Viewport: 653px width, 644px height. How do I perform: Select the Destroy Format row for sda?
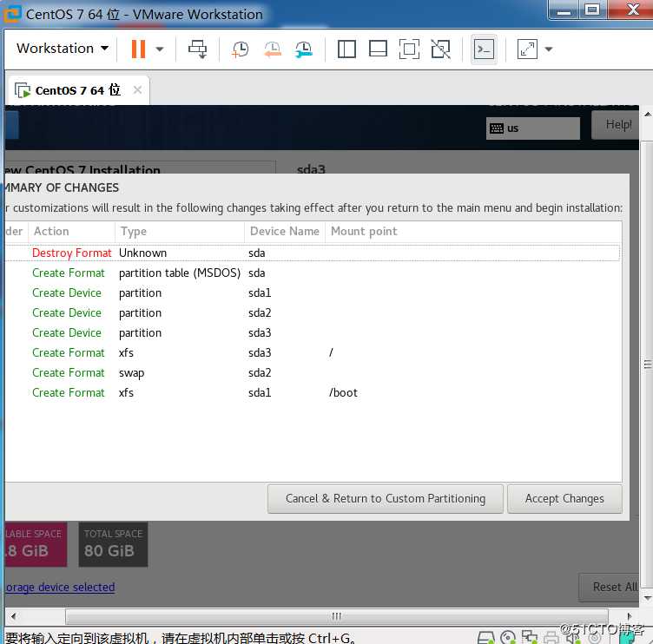tap(313, 253)
